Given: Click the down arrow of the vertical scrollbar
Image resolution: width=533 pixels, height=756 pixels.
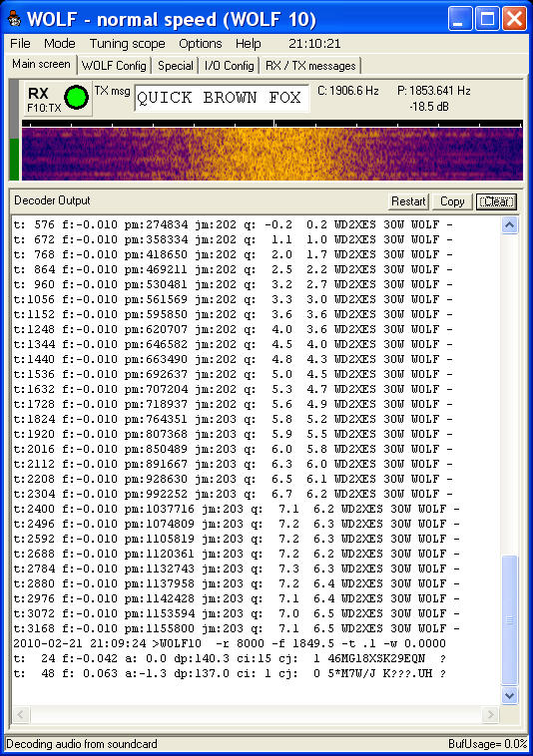Looking at the screenshot, I should 510,695.
